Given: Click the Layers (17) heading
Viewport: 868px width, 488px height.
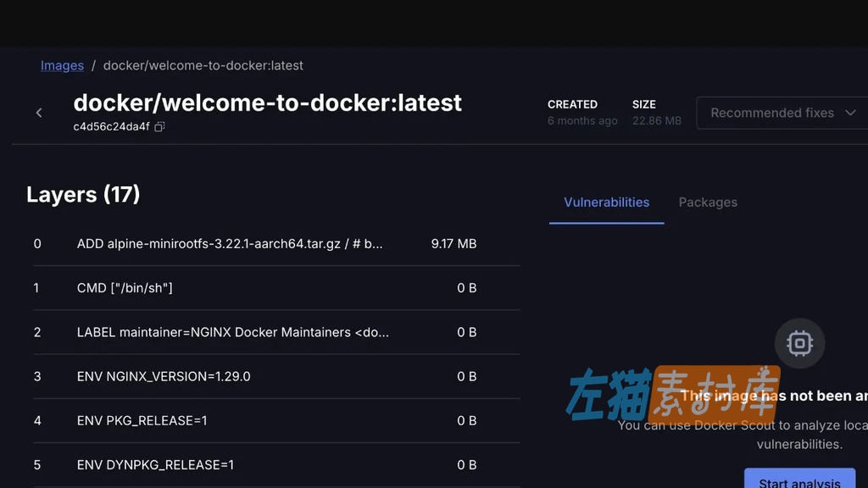Looking at the screenshot, I should pyautogui.click(x=83, y=194).
